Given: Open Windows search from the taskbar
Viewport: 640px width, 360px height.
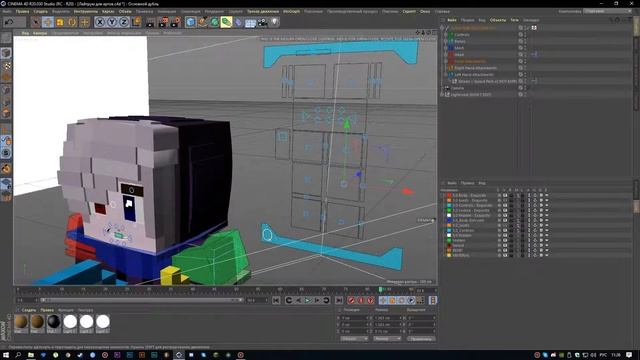Looking at the screenshot, I should point(18,355).
